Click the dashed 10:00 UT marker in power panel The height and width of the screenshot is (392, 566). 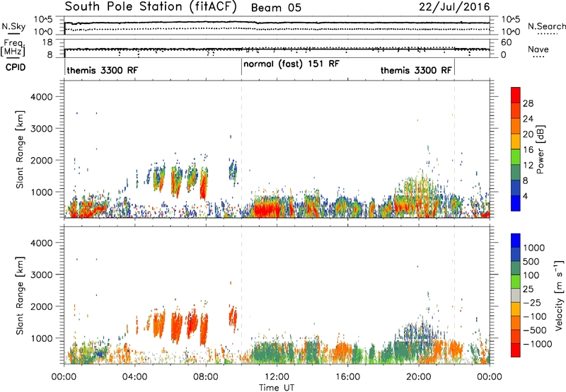click(241, 149)
